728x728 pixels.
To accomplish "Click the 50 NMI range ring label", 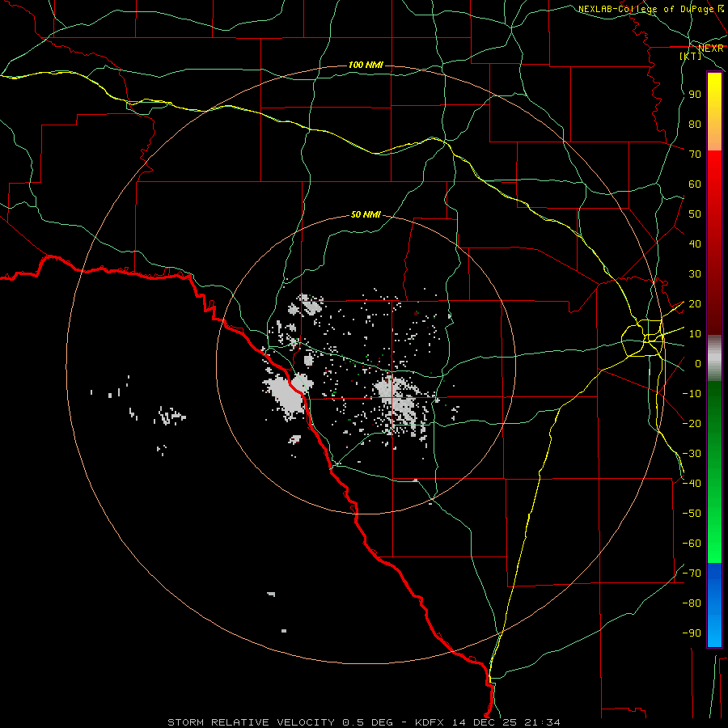I will coord(366,214).
